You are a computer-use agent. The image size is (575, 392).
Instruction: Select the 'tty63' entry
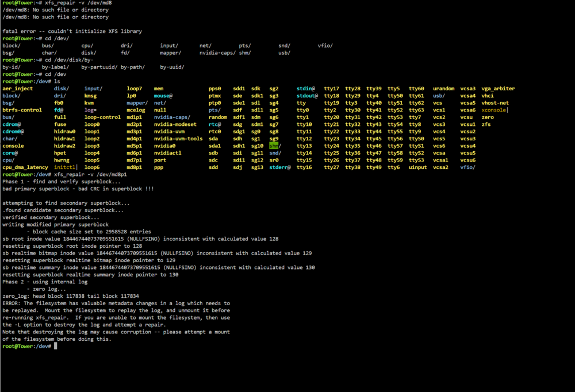(416, 110)
